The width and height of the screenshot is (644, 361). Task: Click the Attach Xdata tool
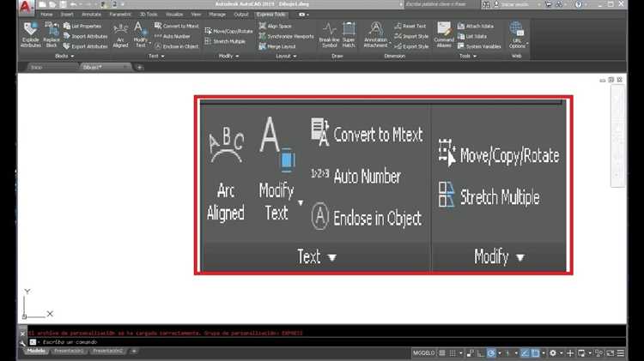tap(476, 26)
